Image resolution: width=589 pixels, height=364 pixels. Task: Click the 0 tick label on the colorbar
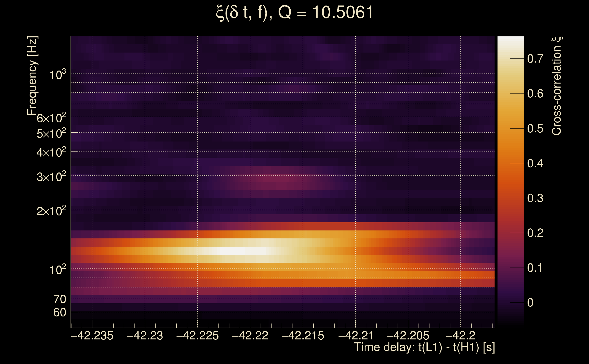pyautogui.click(x=530, y=303)
